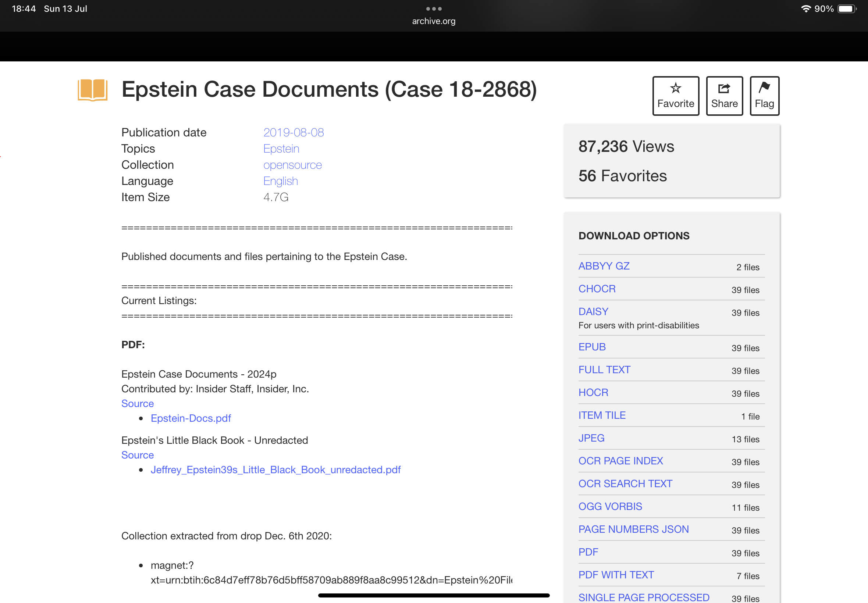The width and height of the screenshot is (868, 603).
Task: Click the 'Sun 13 Jul' date
Action: (65, 9)
